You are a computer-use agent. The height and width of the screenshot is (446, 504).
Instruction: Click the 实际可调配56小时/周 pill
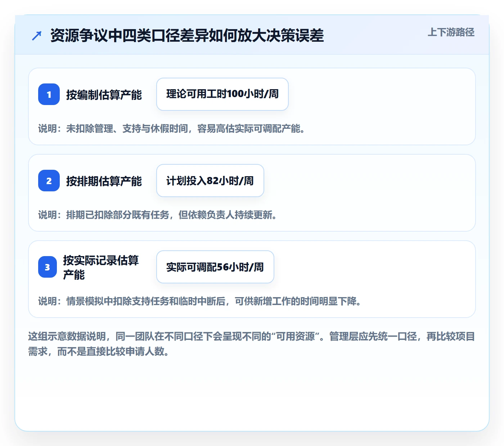coord(215,267)
